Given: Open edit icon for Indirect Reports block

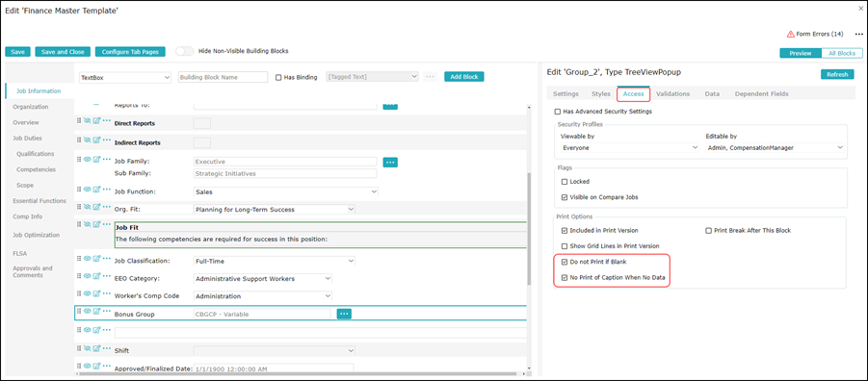Looking at the screenshot, I should (96, 140).
